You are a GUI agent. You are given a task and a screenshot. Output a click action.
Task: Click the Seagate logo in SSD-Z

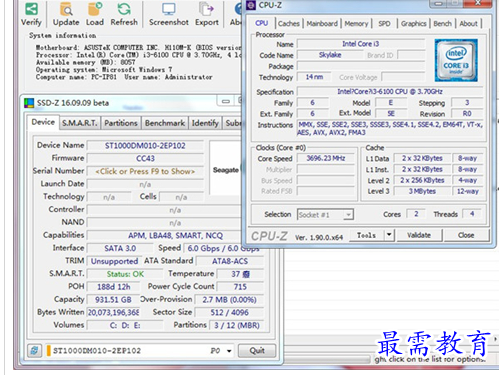(226, 170)
